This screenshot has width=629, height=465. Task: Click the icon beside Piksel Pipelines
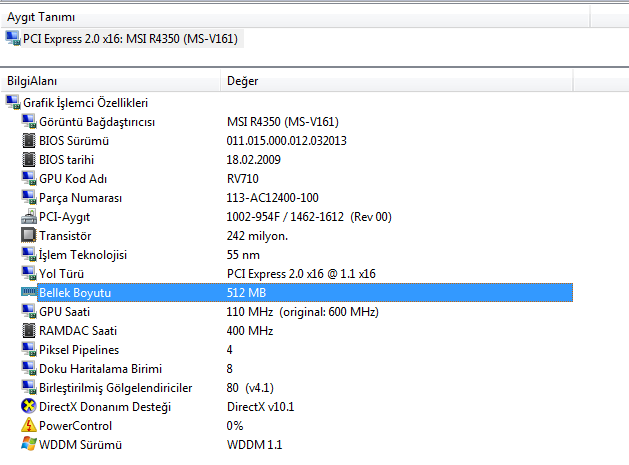29,349
